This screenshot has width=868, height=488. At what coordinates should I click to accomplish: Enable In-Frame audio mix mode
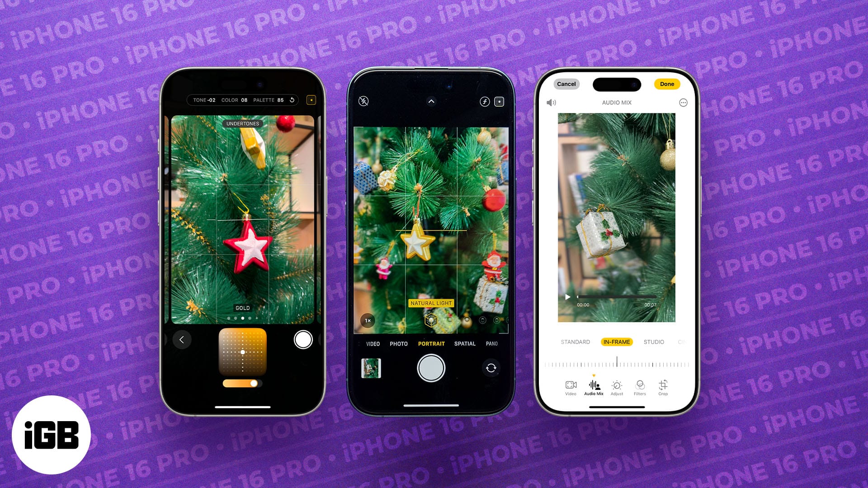click(615, 342)
